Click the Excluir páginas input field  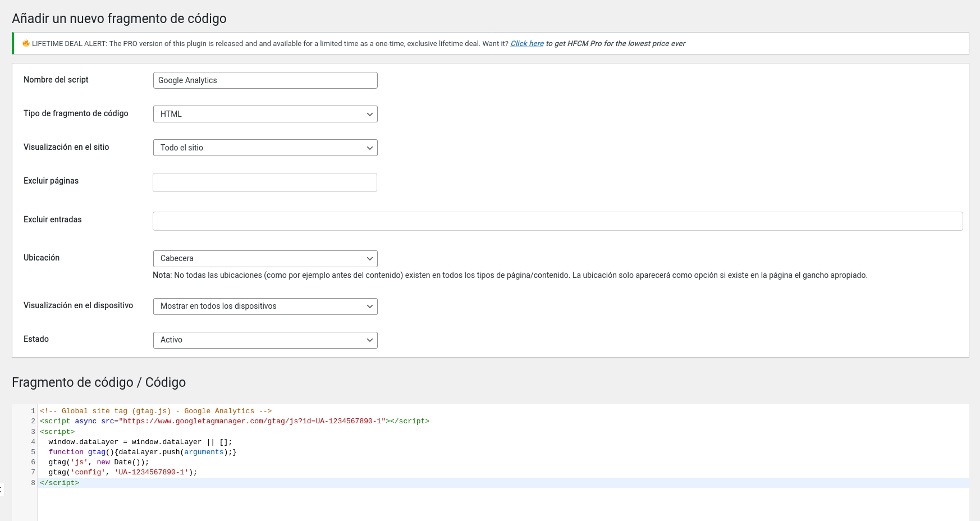[265, 182]
